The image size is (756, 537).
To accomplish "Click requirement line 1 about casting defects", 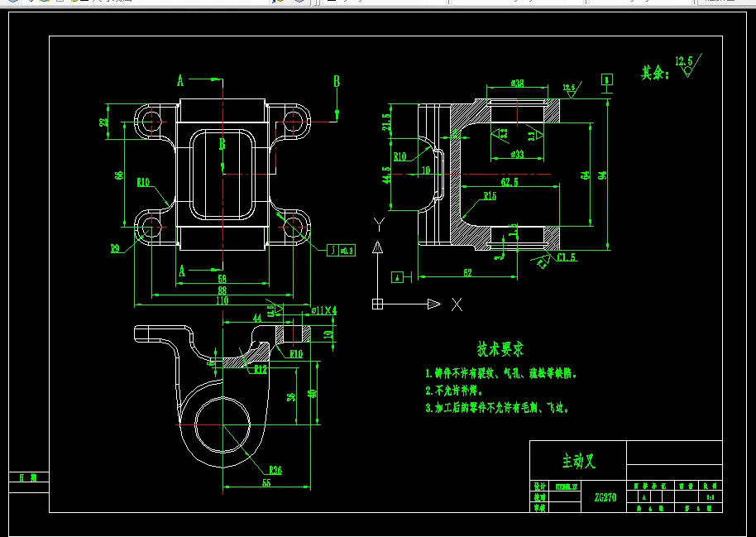I will click(x=501, y=373).
